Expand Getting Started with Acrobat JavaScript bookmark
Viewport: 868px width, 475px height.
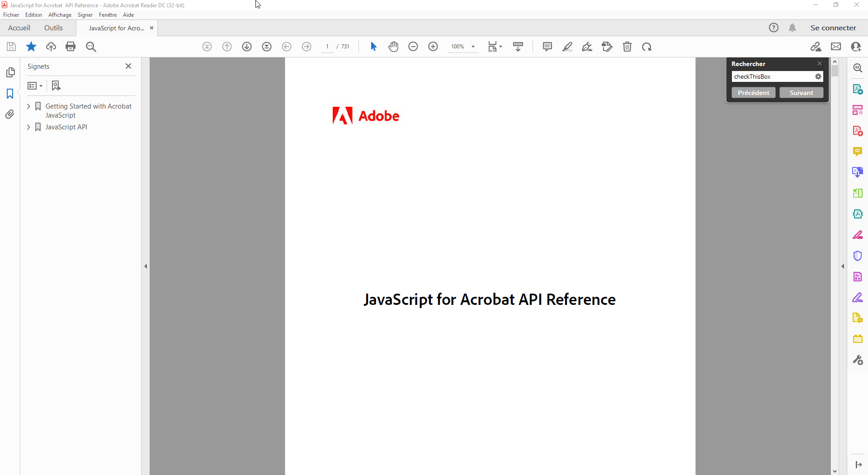(x=28, y=106)
